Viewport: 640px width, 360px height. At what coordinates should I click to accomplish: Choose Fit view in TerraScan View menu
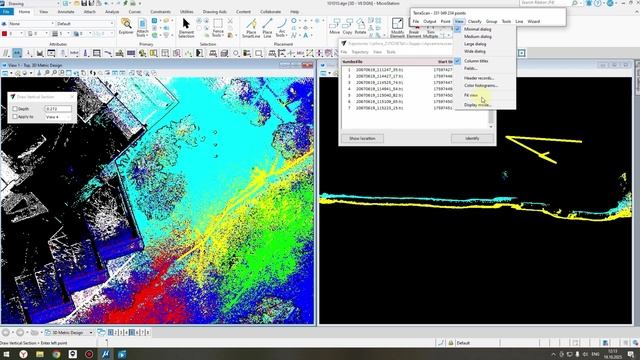click(471, 95)
